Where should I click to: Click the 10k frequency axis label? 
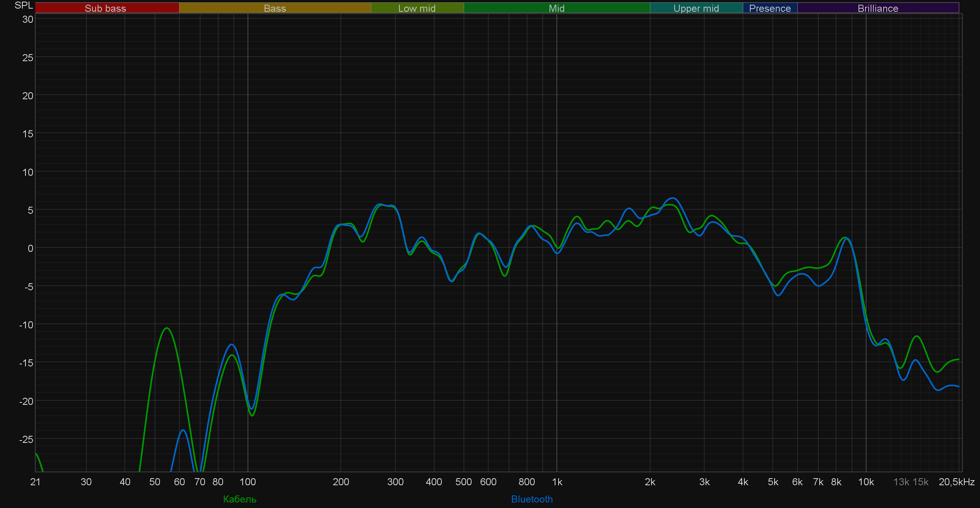[866, 482]
